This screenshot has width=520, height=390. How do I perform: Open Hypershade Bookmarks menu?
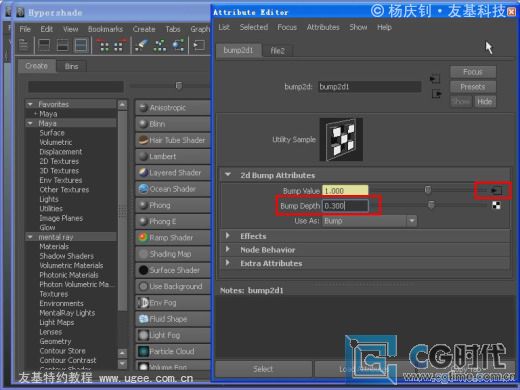click(105, 29)
